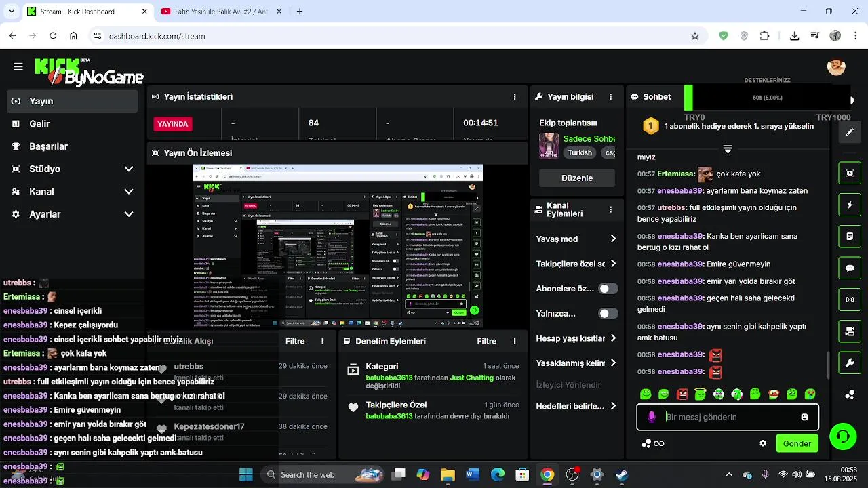
Task: Collapse the pinned leaderboard arrow in chat
Action: [728, 149]
